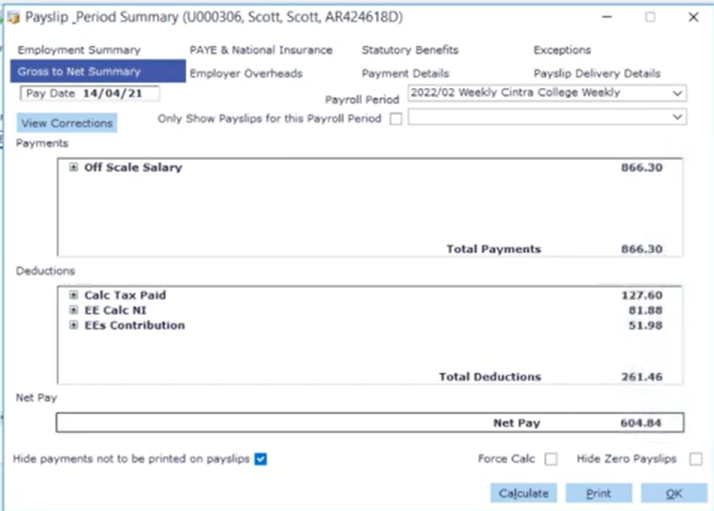714x511 pixels.
Task: Click the Calculate button
Action: 523,493
